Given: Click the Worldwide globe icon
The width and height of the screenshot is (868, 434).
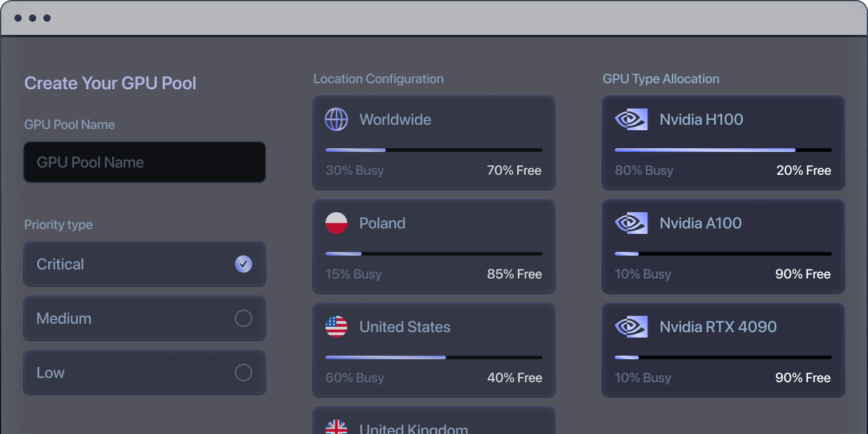Looking at the screenshot, I should 336,119.
